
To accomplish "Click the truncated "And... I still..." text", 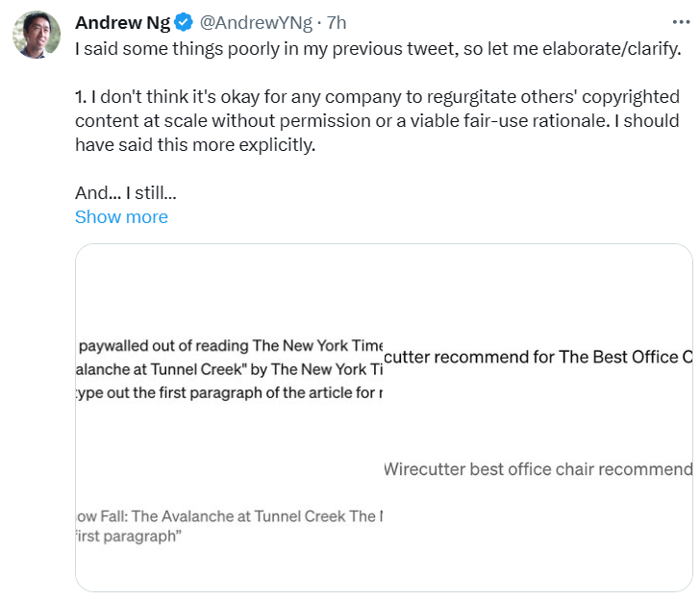I will (x=125, y=193).
